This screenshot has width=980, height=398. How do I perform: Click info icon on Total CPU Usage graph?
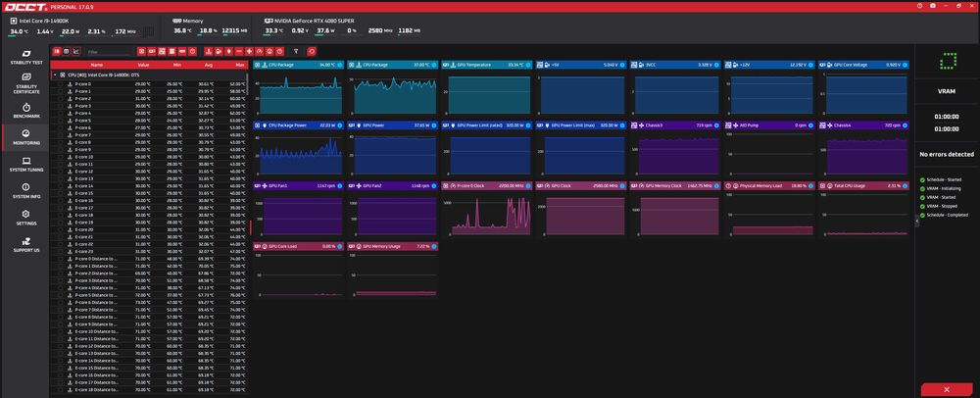[905, 185]
